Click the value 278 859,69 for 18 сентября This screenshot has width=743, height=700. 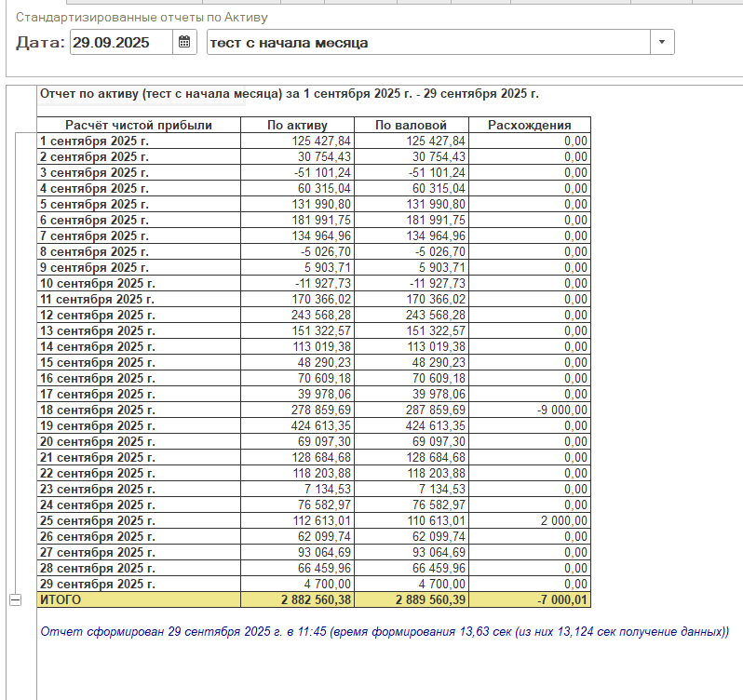point(298,411)
